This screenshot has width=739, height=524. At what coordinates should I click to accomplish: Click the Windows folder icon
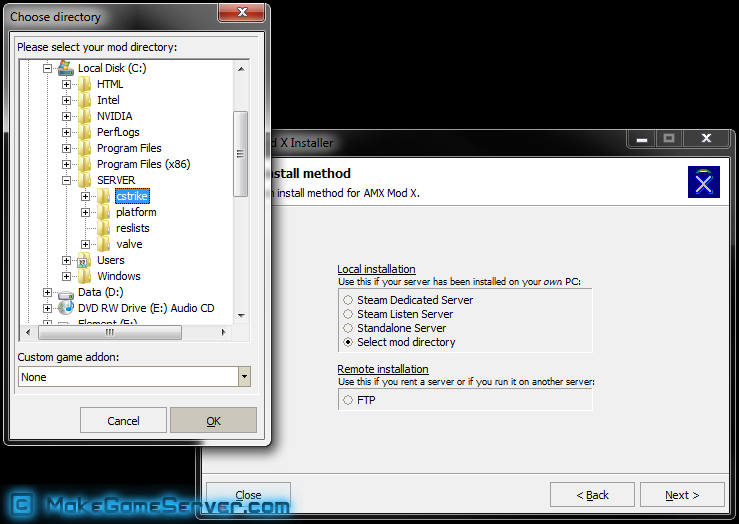pos(85,276)
